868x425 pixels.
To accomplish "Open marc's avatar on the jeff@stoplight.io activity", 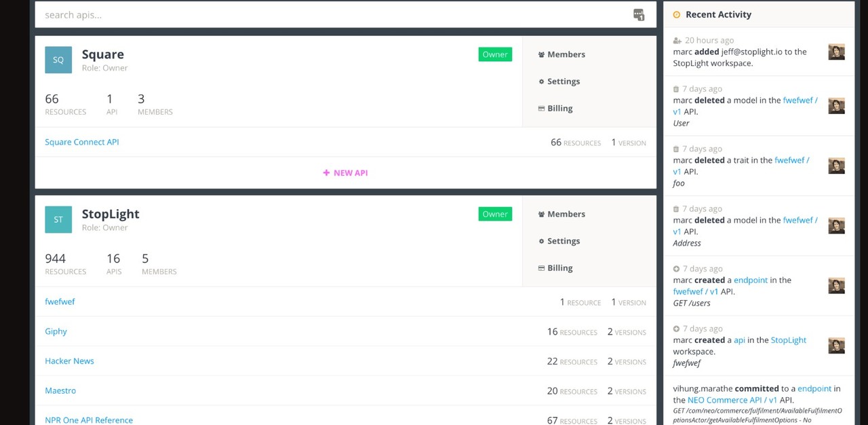I will (837, 52).
